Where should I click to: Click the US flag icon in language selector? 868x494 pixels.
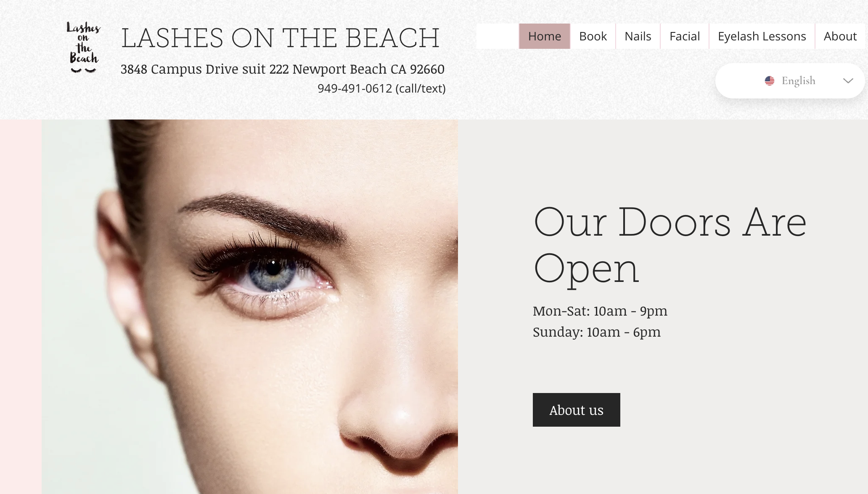(x=770, y=81)
